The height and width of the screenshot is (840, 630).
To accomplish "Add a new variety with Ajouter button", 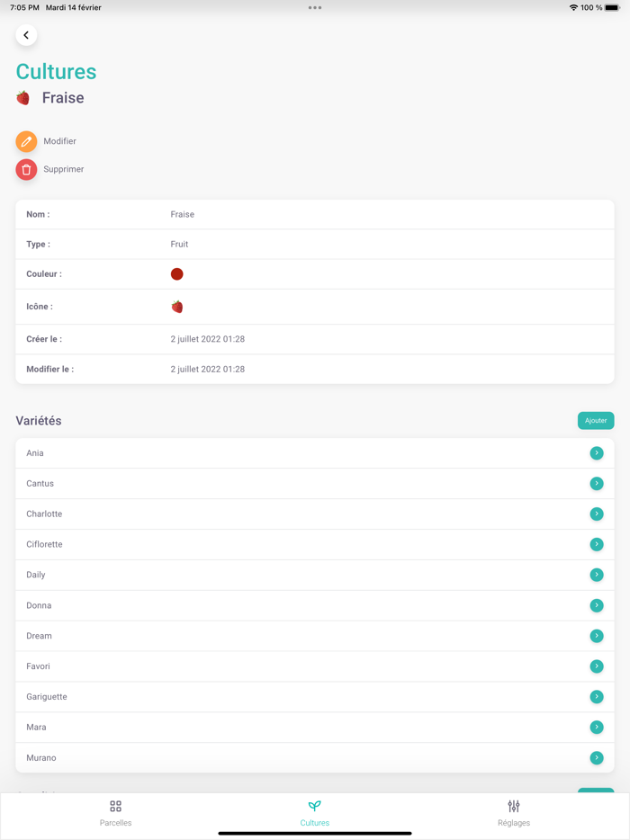I will click(x=596, y=421).
